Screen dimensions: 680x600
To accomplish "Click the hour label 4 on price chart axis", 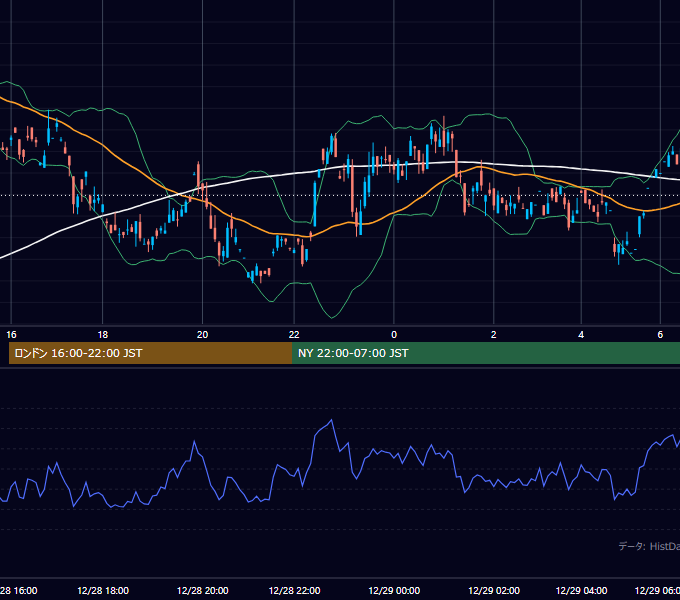I will point(581,335).
